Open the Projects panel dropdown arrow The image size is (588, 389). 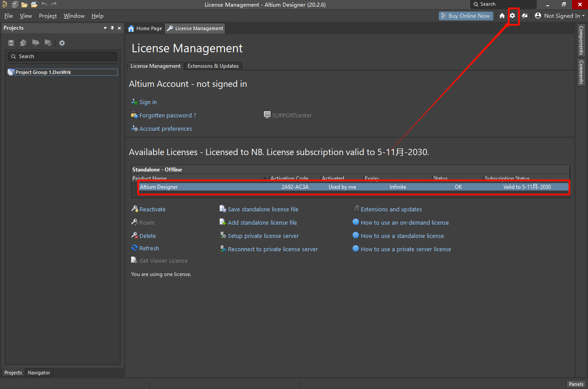105,28
